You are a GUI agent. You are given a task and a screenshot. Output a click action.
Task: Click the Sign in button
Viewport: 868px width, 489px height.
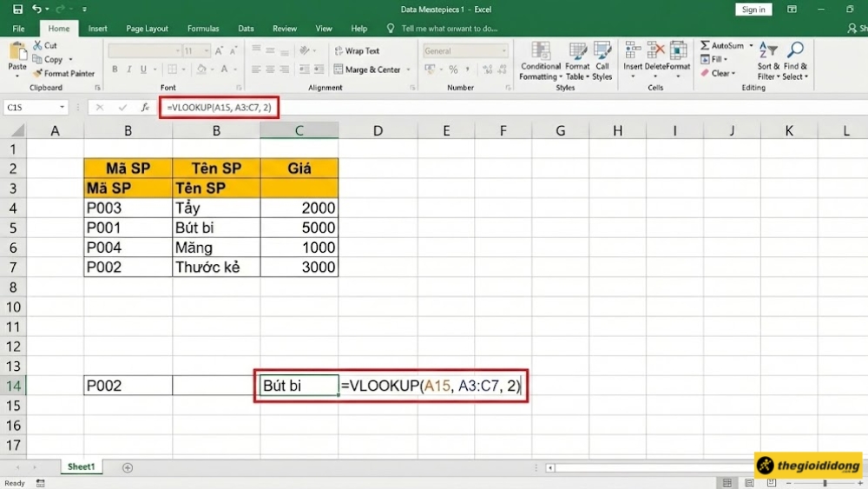coord(753,10)
